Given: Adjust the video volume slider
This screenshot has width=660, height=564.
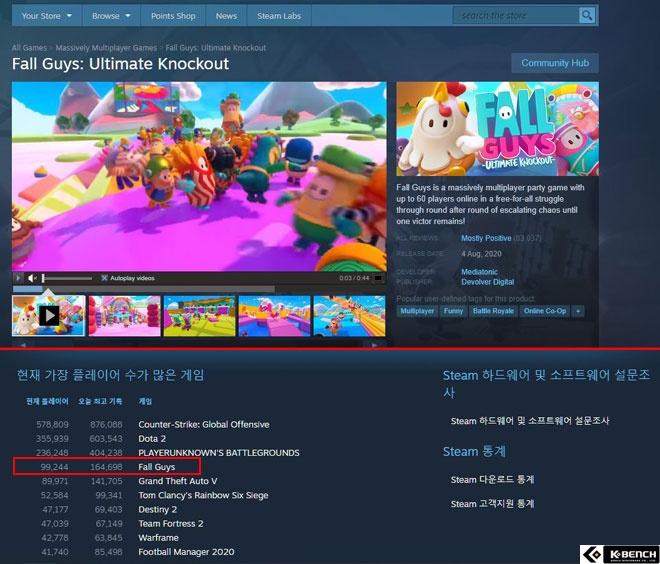Looking at the screenshot, I should [x=67, y=278].
